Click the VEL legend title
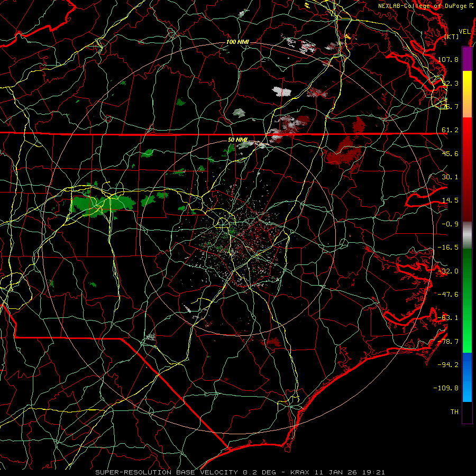Image resolution: width=476 pixels, height=476 pixels. tap(464, 32)
